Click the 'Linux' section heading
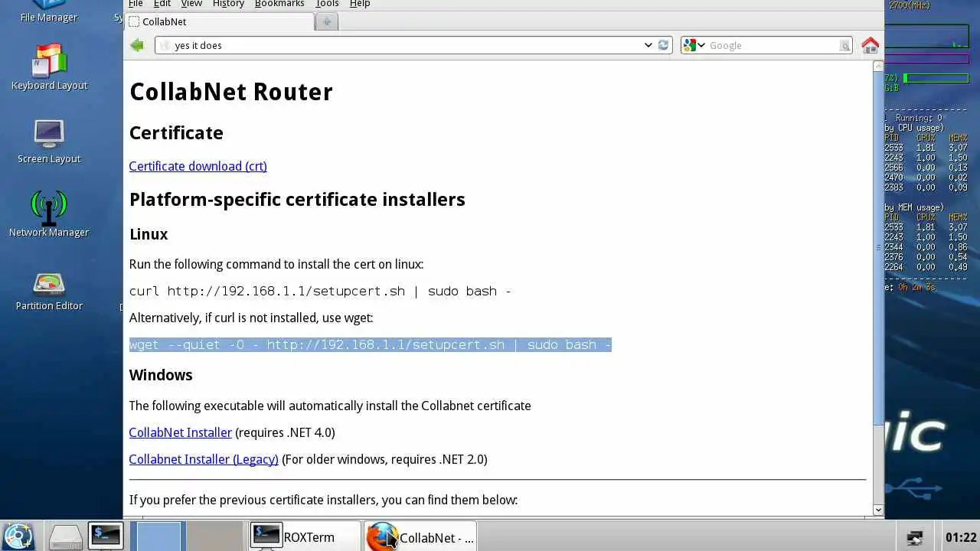Viewport: 980px width, 551px height. tap(149, 234)
